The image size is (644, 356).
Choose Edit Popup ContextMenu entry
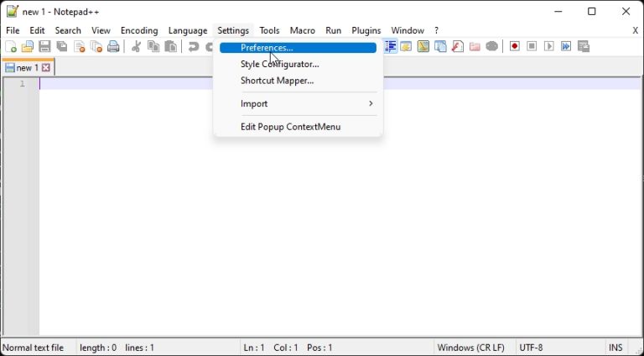(298, 127)
